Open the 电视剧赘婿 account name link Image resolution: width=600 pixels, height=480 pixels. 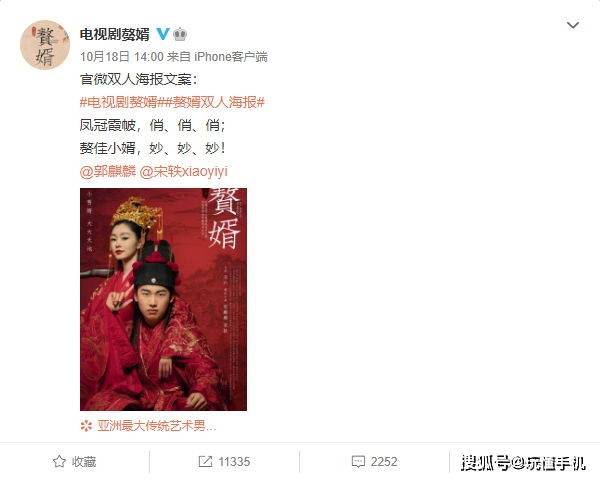[114, 34]
